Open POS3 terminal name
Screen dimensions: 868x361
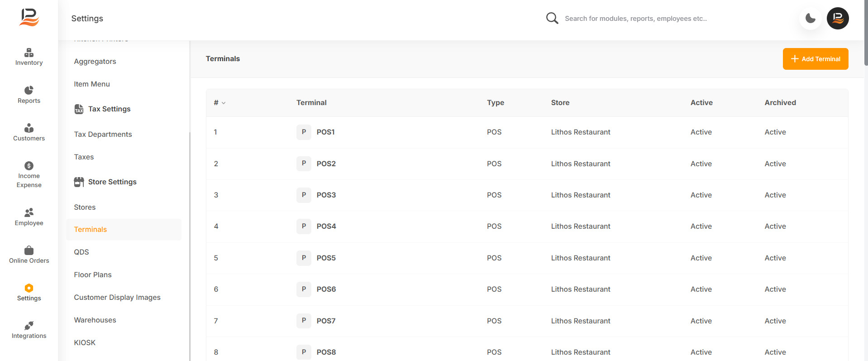(326, 195)
